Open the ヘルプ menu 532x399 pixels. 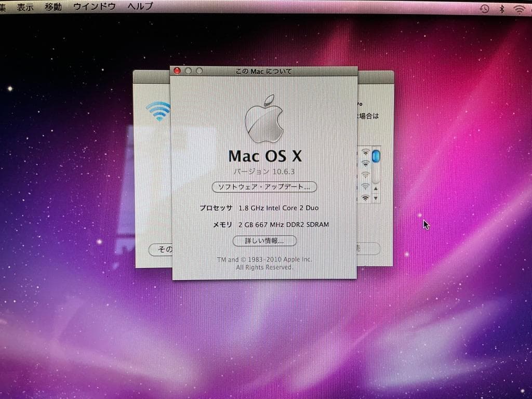139,7
